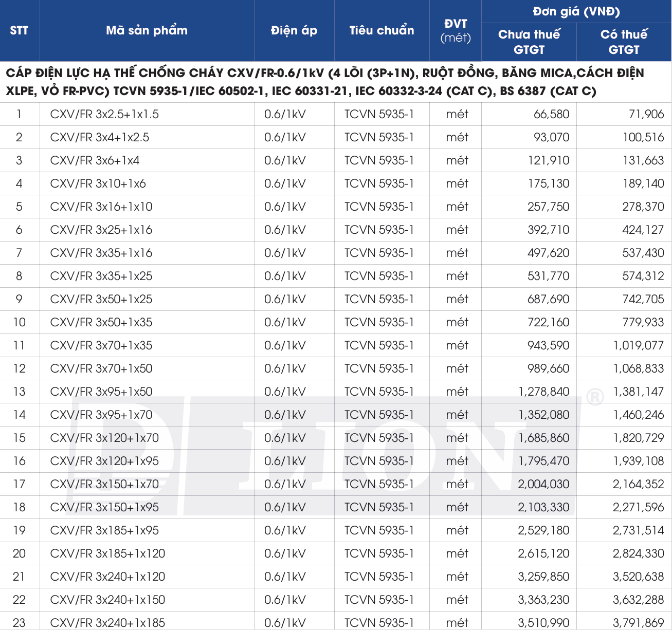Select the "Tiêu chuẩn" column header
The width and height of the screenshot is (672, 630).
[382, 30]
